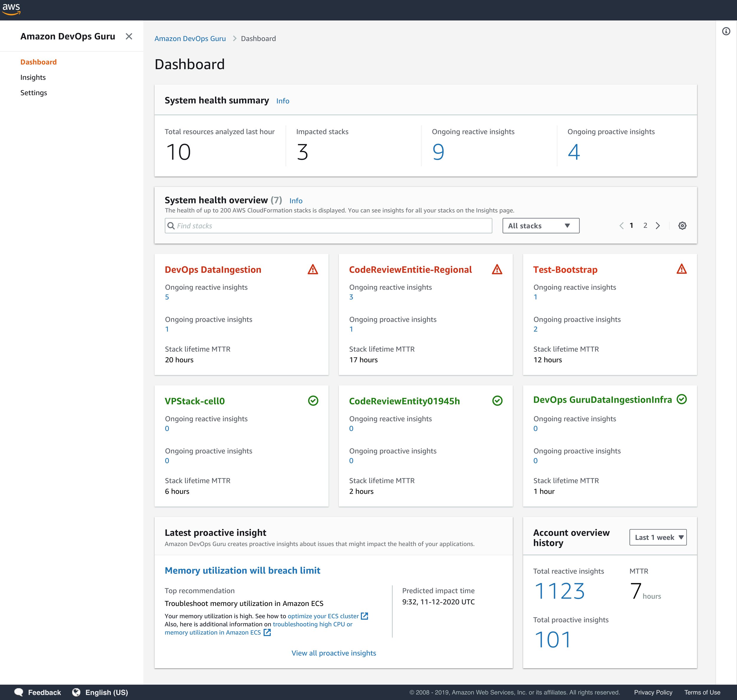The width and height of the screenshot is (737, 700).
Task: Click warning icon on CodeReviewEntitie-Regional card
Action: pos(497,269)
